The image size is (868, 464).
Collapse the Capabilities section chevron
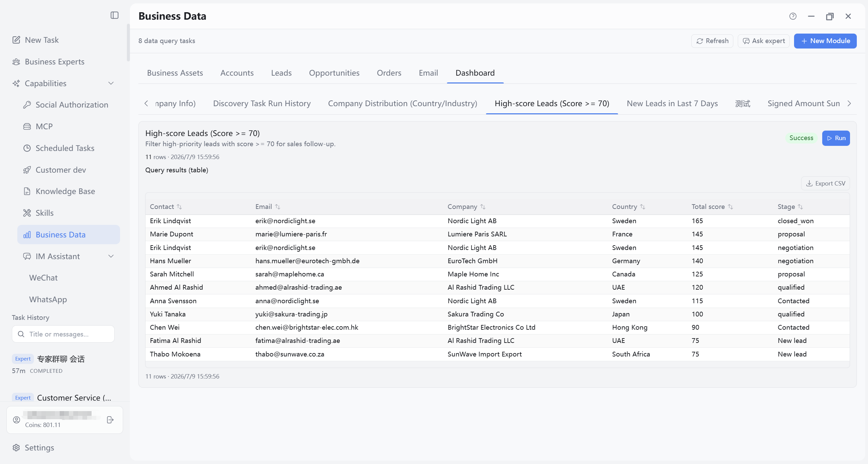[x=111, y=83]
